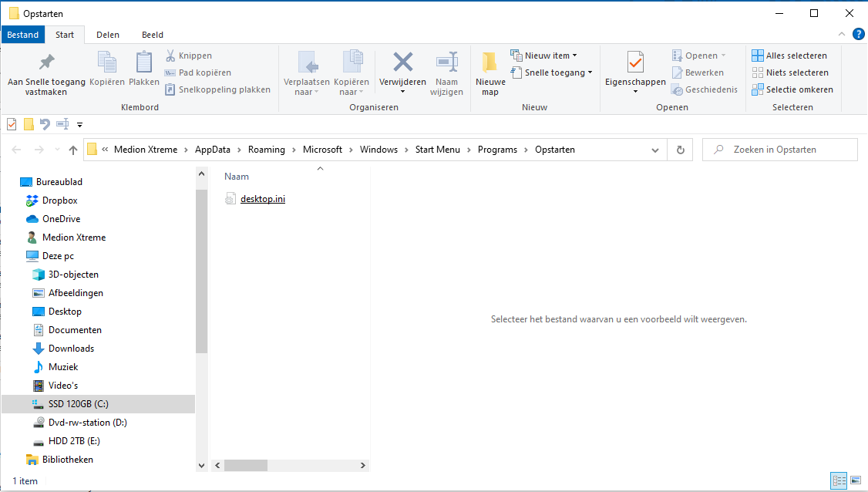Go up one folder level arrow

tap(73, 150)
